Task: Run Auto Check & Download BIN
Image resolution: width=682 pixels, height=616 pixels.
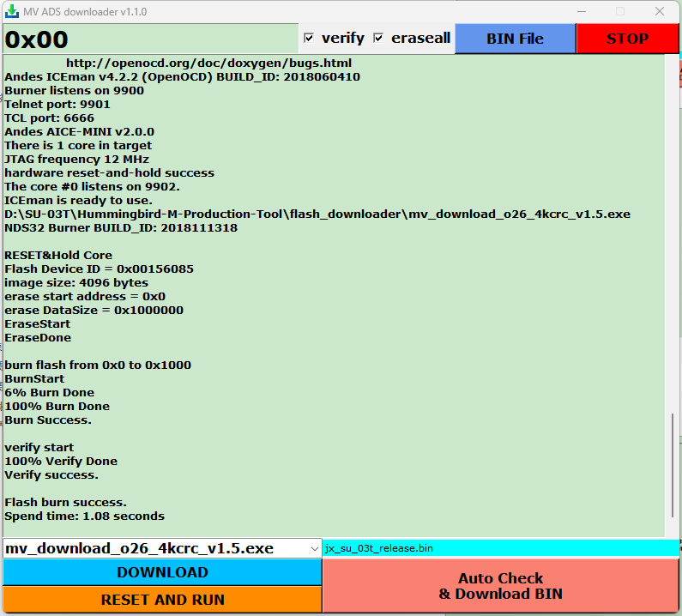Action: click(500, 586)
